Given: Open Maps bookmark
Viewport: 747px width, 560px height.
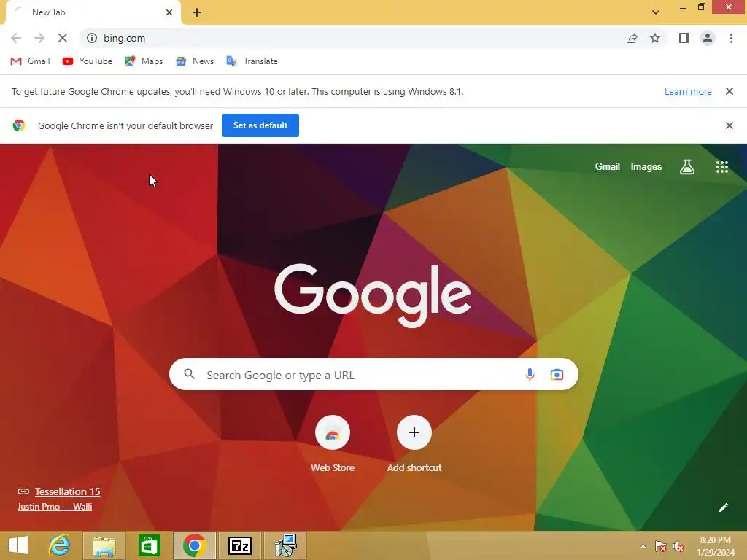Looking at the screenshot, I should pyautogui.click(x=144, y=61).
